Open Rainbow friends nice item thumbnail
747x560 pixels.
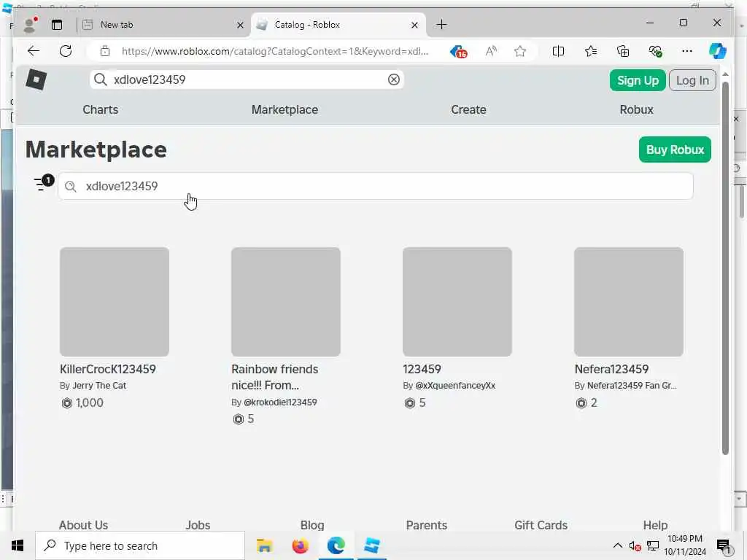[286, 301]
